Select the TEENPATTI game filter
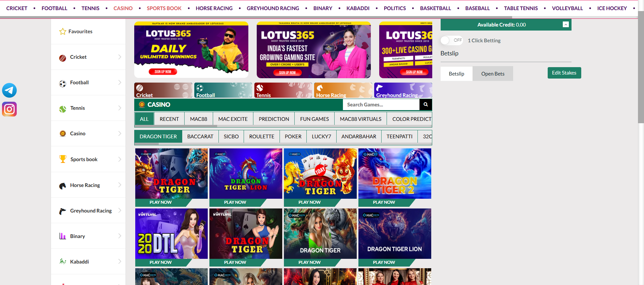The width and height of the screenshot is (644, 285). (x=399, y=136)
